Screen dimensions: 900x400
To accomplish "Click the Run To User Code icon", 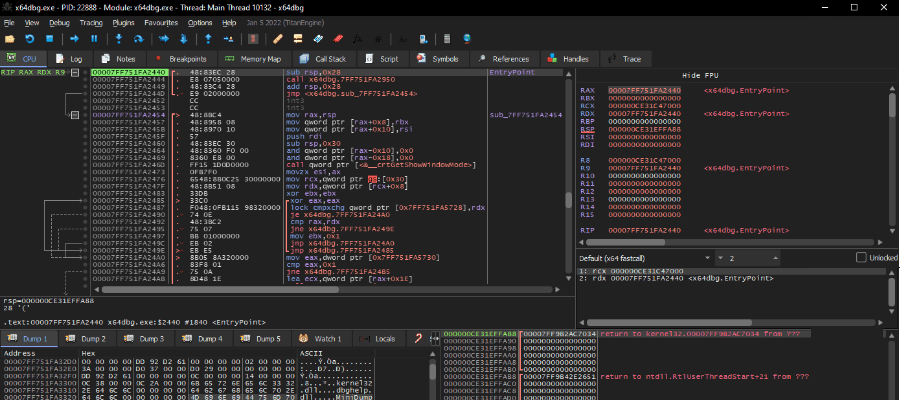I will 228,39.
